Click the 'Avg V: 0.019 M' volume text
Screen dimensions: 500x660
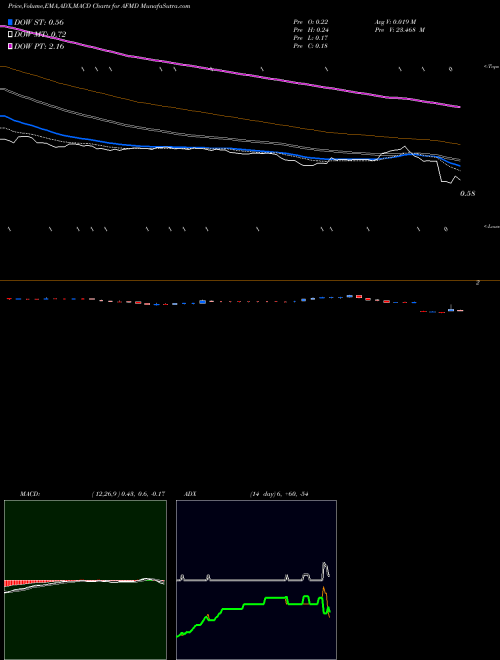click(395, 22)
